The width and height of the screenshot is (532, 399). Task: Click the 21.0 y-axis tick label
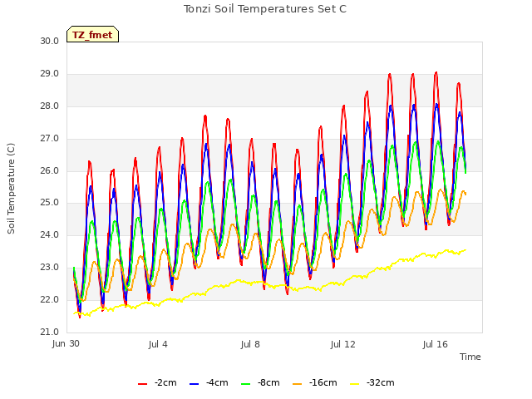50,332
